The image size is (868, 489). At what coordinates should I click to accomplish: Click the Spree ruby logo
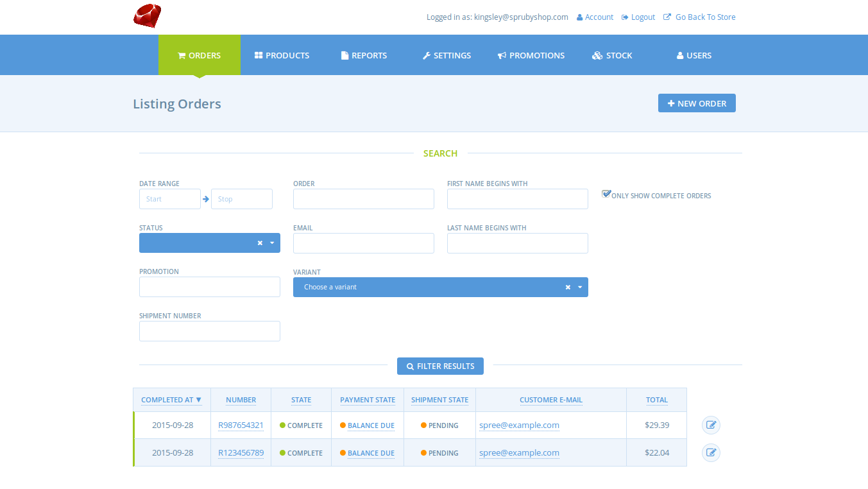[x=147, y=16]
